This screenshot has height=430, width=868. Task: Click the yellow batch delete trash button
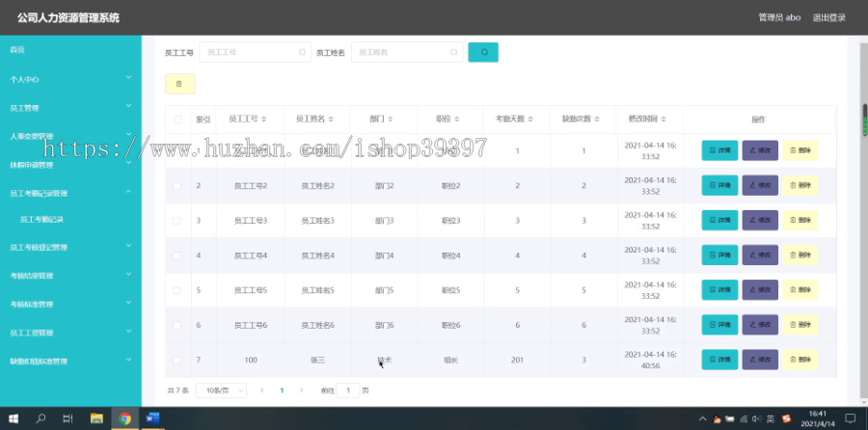pyautogui.click(x=180, y=84)
